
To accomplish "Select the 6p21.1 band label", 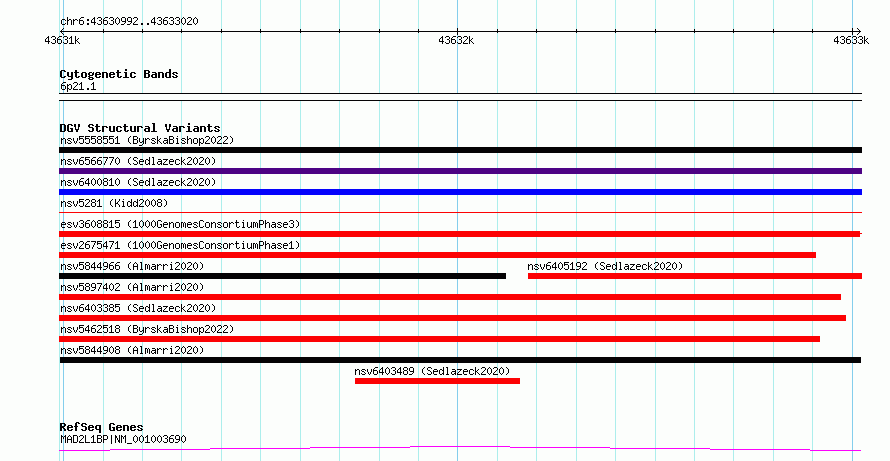I will click(x=78, y=87).
